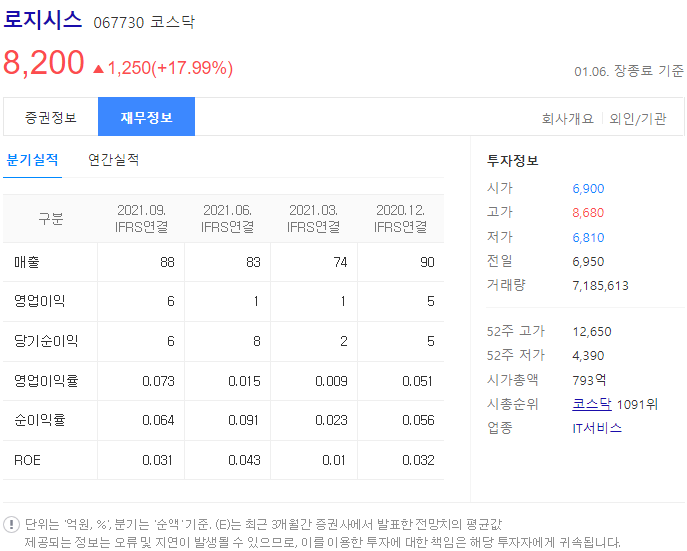Click the 영업이익률 row label
Image resolution: width=687 pixels, height=551 pixels.
46,381
